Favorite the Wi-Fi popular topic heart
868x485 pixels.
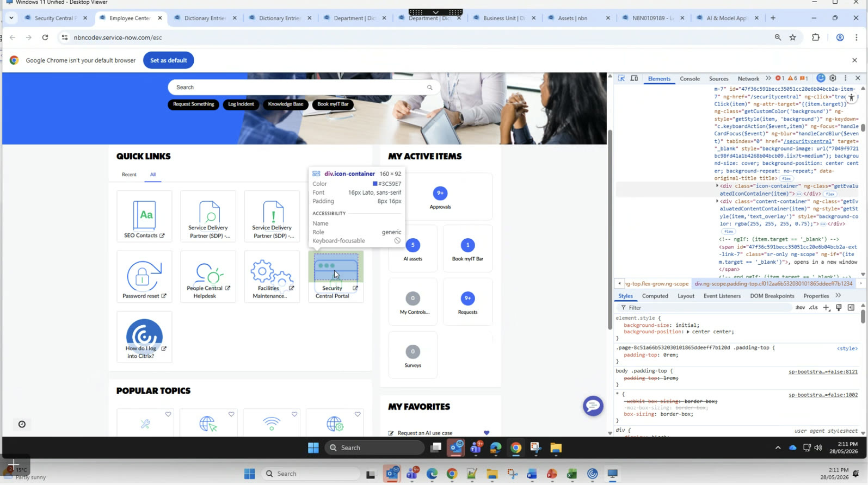(x=294, y=414)
